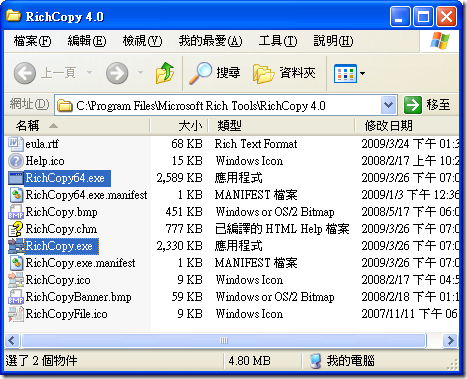
Task: Select the eula.rtf file icon
Action: pos(16,144)
